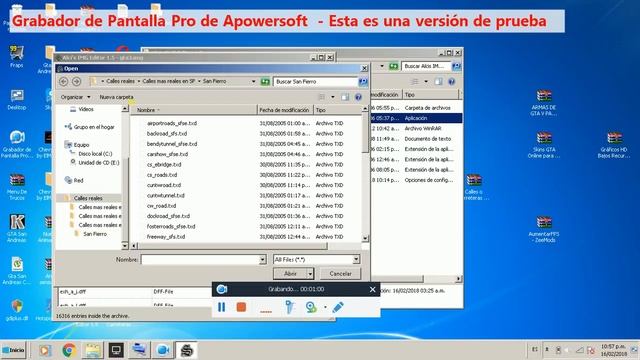The height and width of the screenshot is (360, 640).
Task: Select file cuntwtunnel.txd
Action: (x=166, y=196)
